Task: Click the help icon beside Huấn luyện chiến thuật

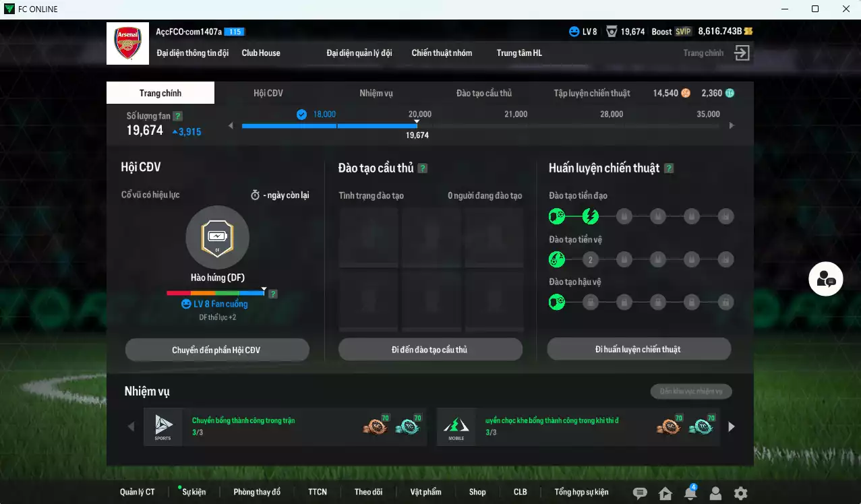Action: [x=669, y=168]
